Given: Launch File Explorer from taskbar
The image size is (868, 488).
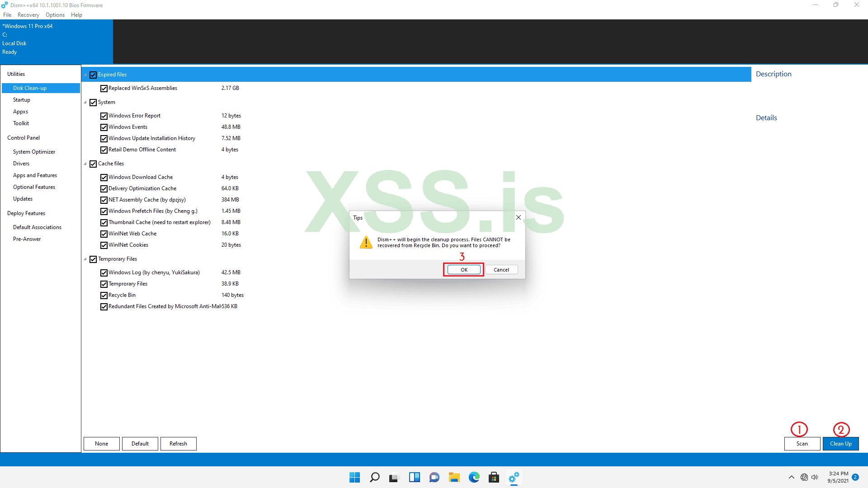Looking at the screenshot, I should coord(454,477).
